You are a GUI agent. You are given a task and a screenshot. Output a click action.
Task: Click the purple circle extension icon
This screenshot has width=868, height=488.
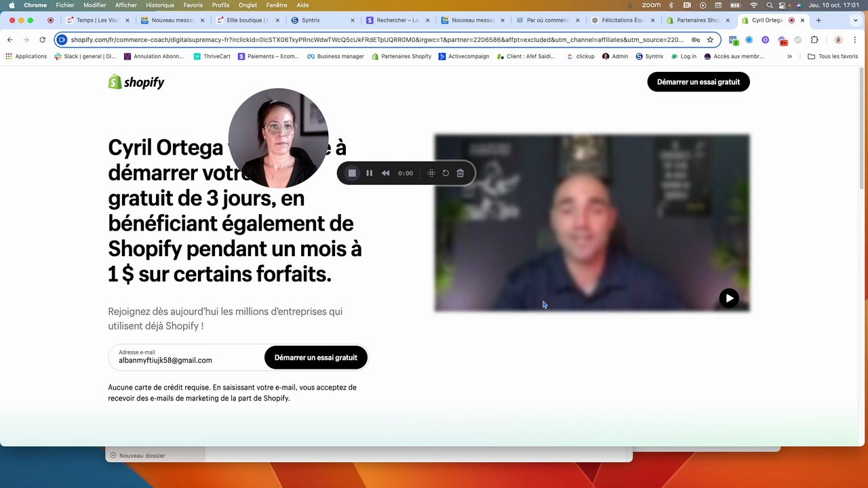tap(766, 39)
